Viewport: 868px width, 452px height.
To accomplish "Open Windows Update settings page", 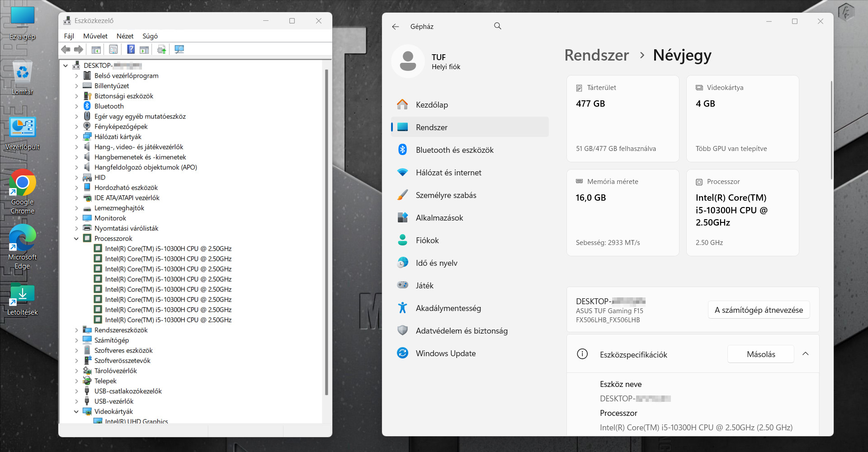I will 470,353.
